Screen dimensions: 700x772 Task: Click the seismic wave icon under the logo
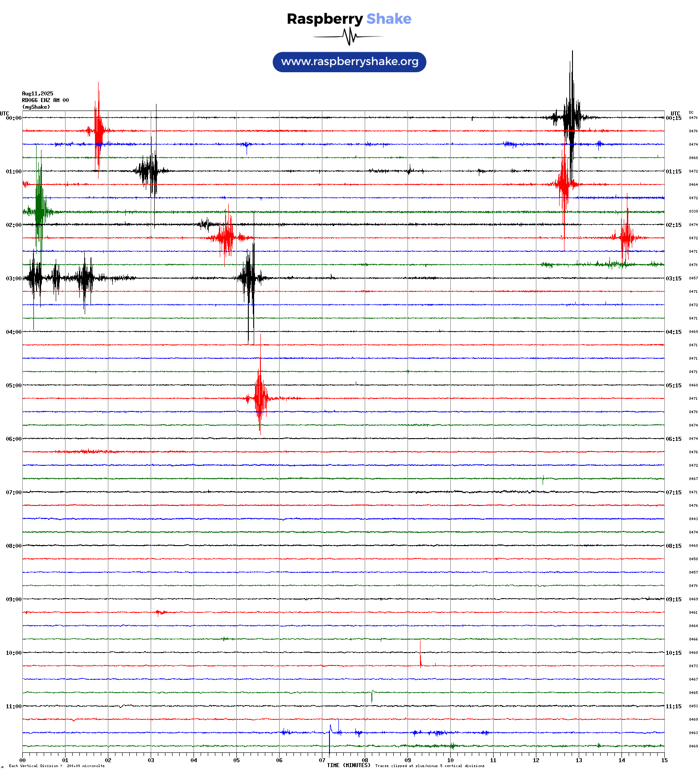349,37
